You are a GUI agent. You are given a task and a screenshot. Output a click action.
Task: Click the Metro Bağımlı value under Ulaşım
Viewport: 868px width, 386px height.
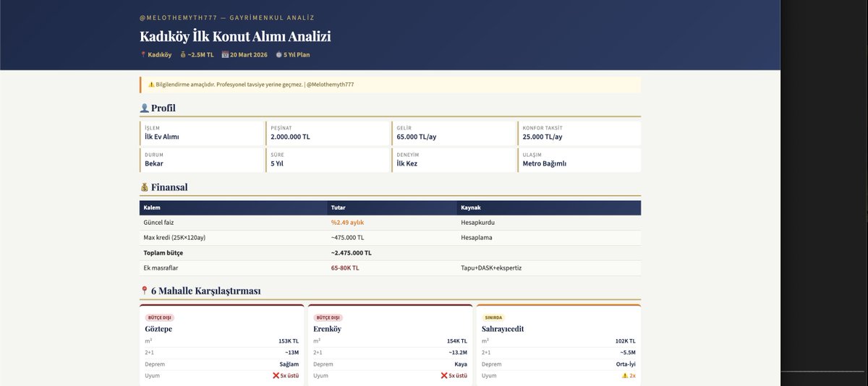[x=545, y=163]
